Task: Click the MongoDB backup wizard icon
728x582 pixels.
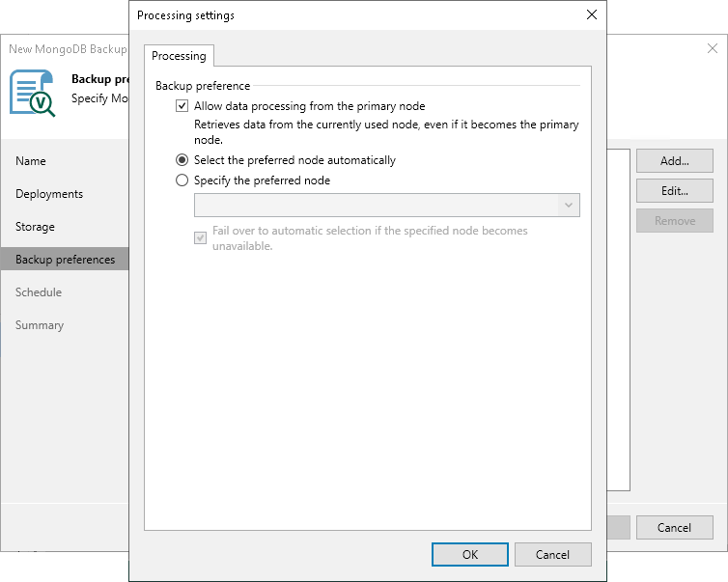Action: (x=33, y=93)
